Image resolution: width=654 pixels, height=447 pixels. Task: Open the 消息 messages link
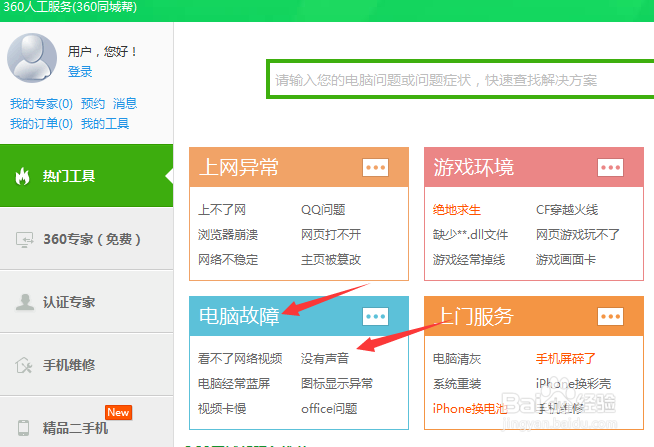125,103
